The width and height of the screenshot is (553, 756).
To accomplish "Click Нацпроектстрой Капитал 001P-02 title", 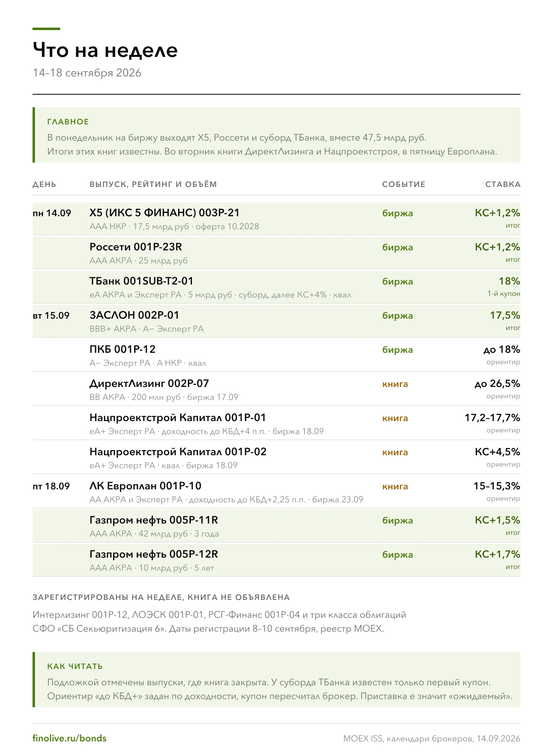I will 178,452.
